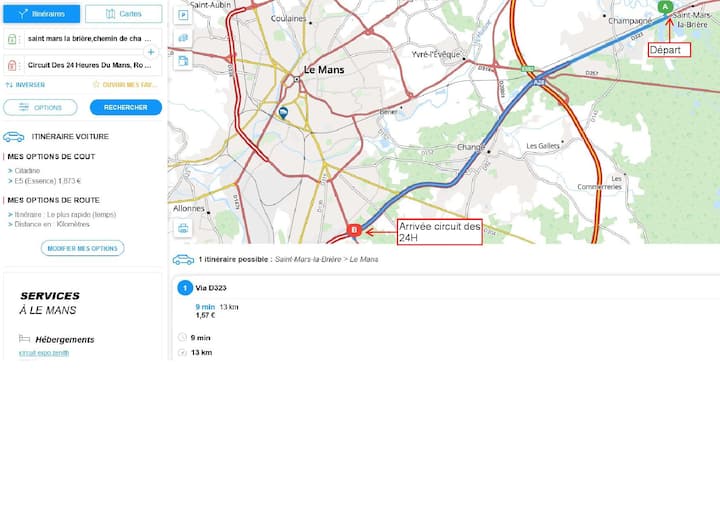Switch to the Itinéraires tab
Screen dimensions: 720x509
coord(41,14)
